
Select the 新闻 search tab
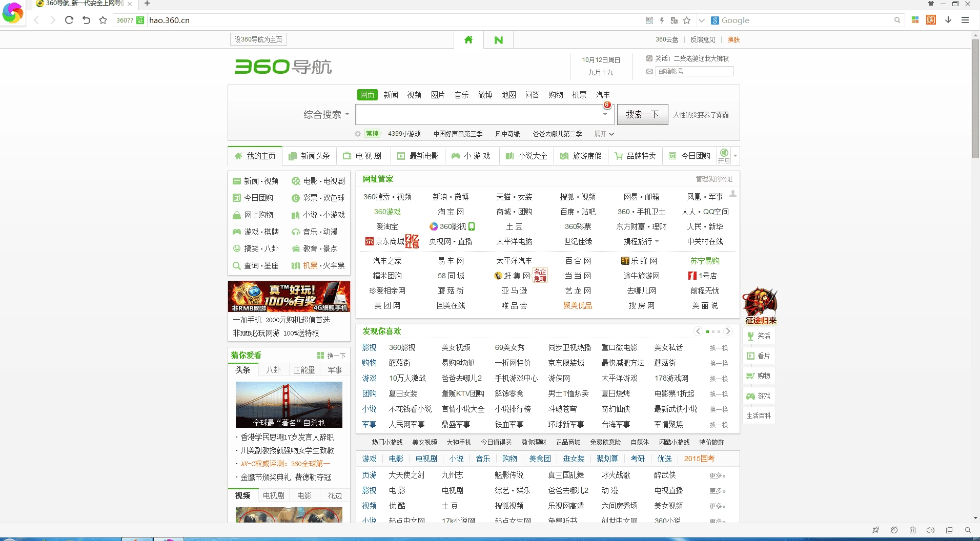click(391, 95)
